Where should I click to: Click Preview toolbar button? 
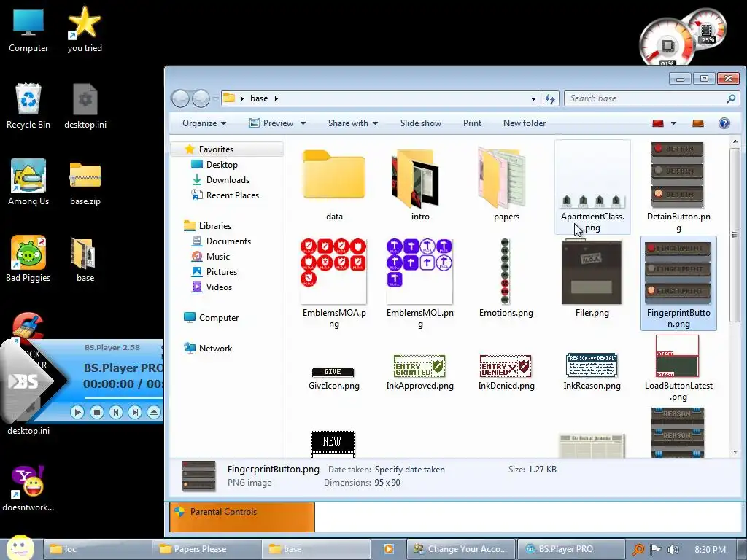271,123
